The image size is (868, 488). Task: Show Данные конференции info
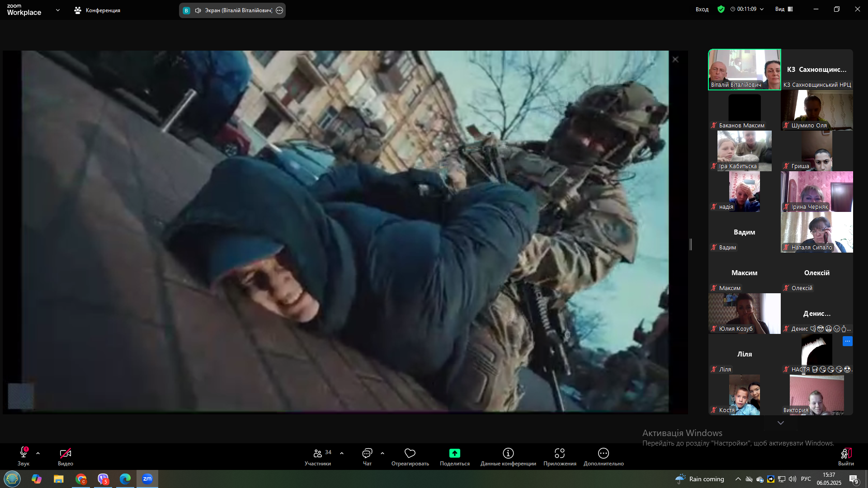tap(508, 456)
